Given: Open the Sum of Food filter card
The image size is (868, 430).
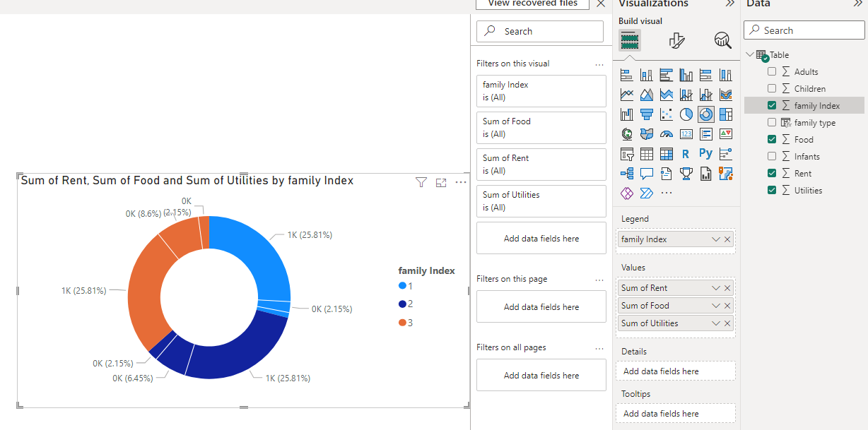Looking at the screenshot, I should tap(541, 128).
